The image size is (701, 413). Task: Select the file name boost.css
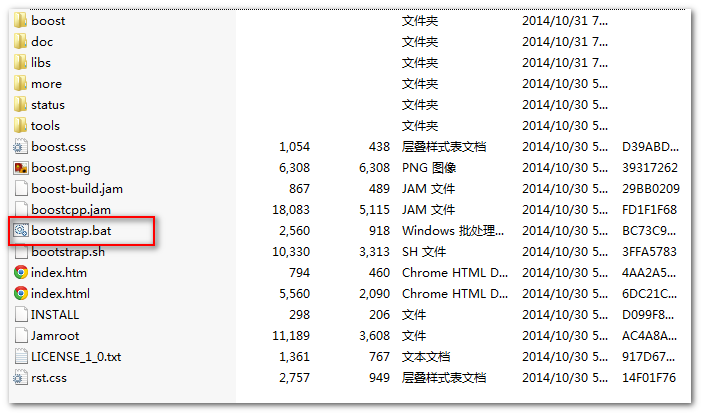click(x=59, y=147)
